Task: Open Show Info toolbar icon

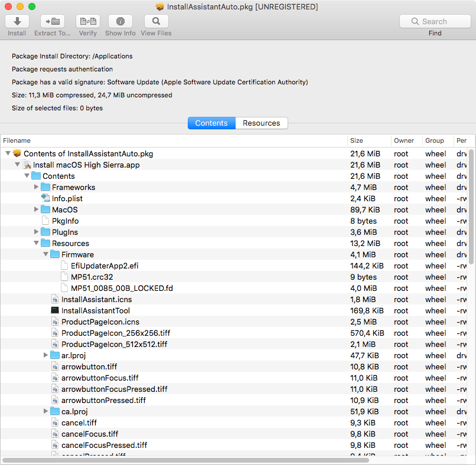Action: pos(120,21)
